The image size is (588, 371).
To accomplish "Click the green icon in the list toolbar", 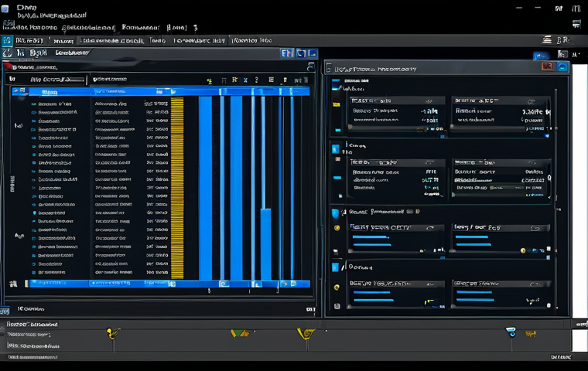I will [x=209, y=80].
